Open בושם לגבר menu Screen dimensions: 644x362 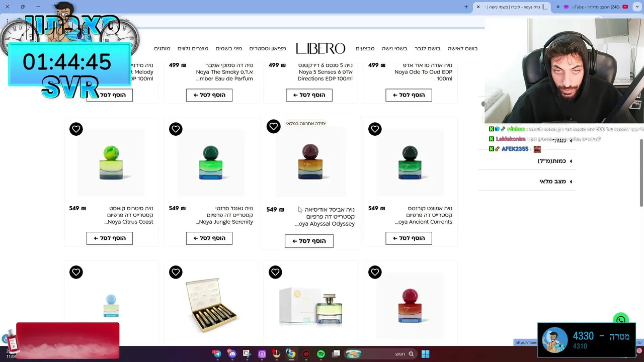[427, 48]
